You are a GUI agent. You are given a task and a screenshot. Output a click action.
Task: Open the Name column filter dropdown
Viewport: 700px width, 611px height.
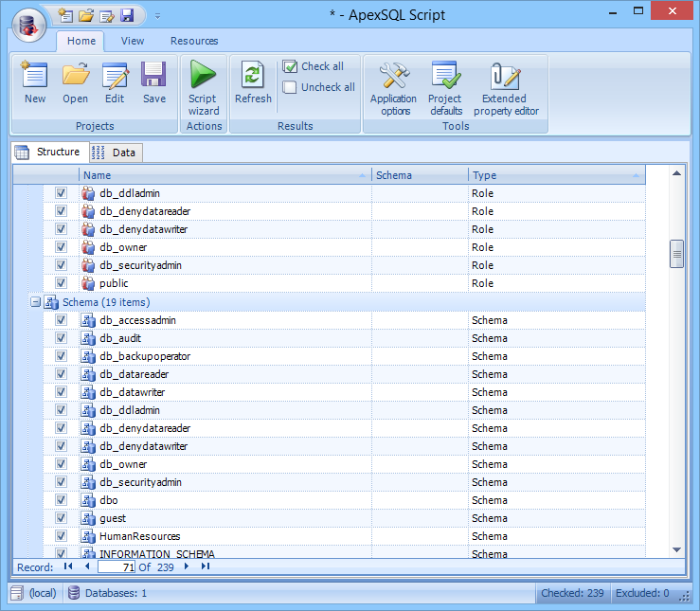pos(364,176)
